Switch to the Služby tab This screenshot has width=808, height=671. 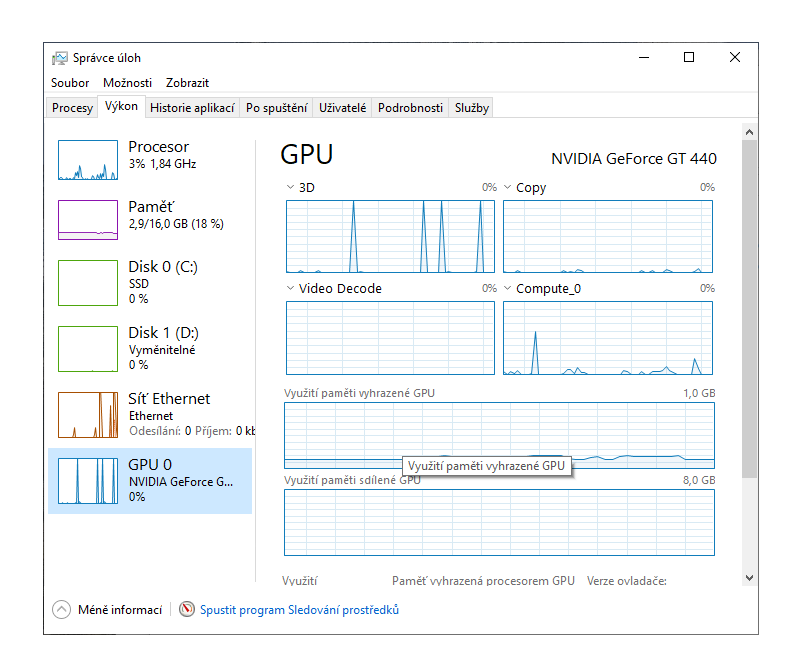click(472, 108)
